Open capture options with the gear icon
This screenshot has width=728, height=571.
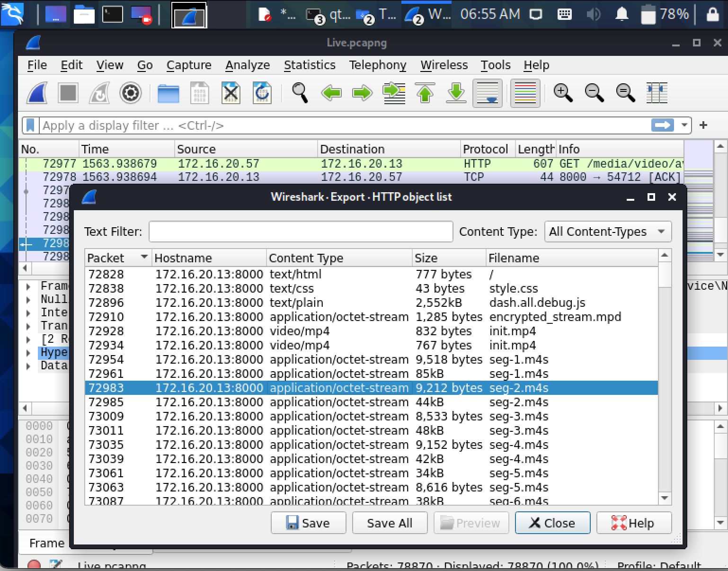[x=131, y=93]
